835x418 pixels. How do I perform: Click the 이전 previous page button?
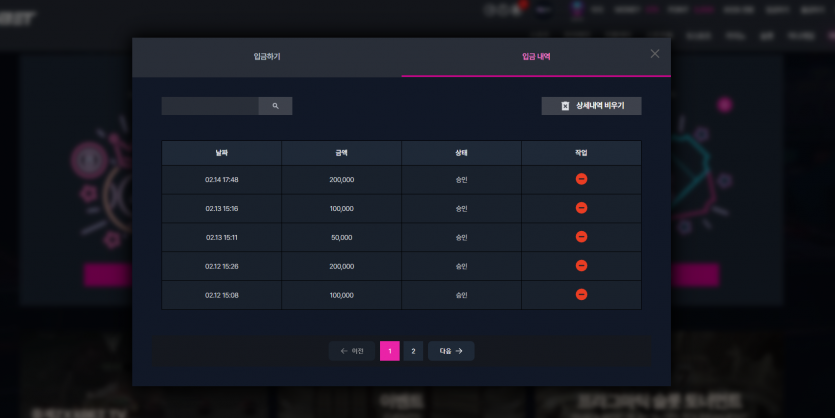tap(352, 351)
